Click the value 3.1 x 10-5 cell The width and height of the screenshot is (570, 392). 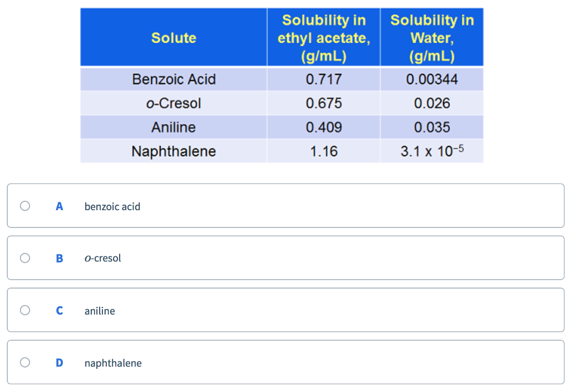click(432, 151)
